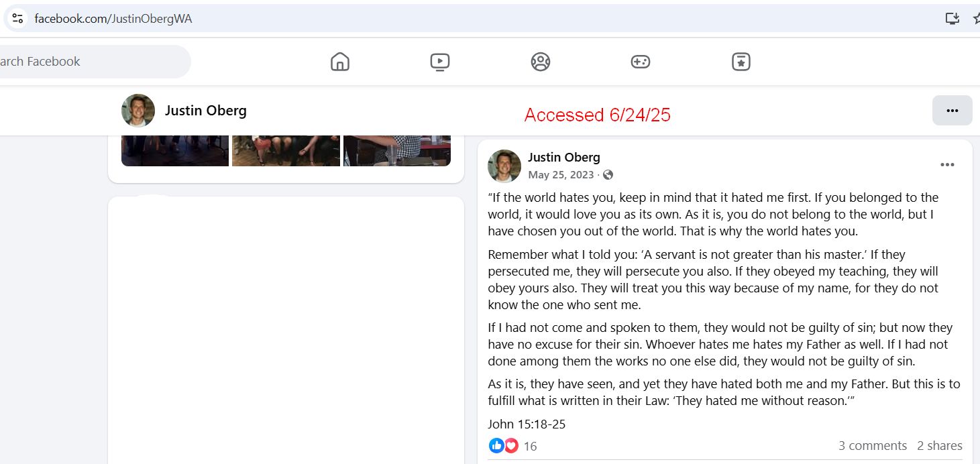Click the Search Facebook input field

pyautogui.click(x=93, y=62)
